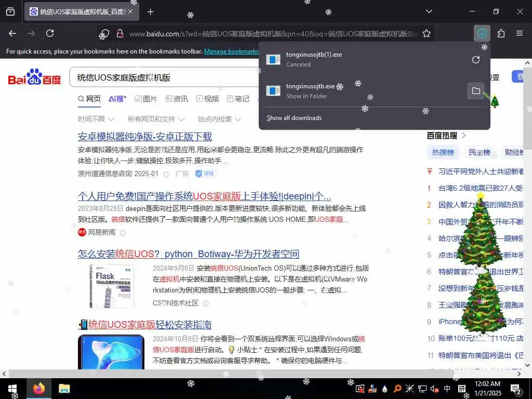
Task: Toggle 中 input language indicator
Action: 447,389
